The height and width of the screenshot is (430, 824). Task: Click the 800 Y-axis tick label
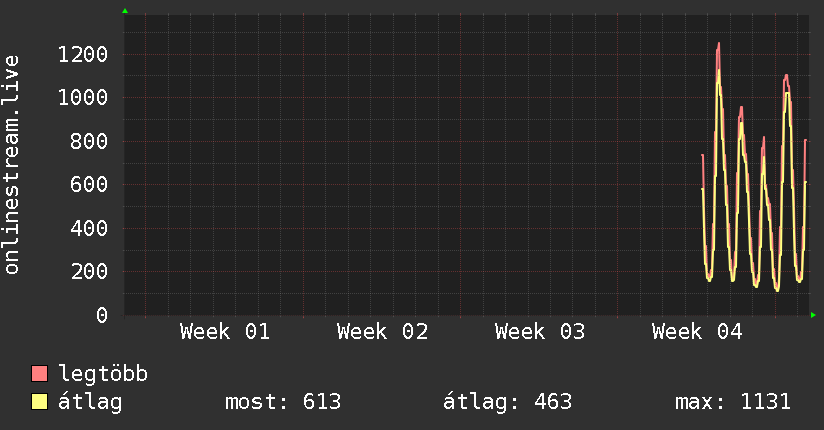tap(90, 141)
